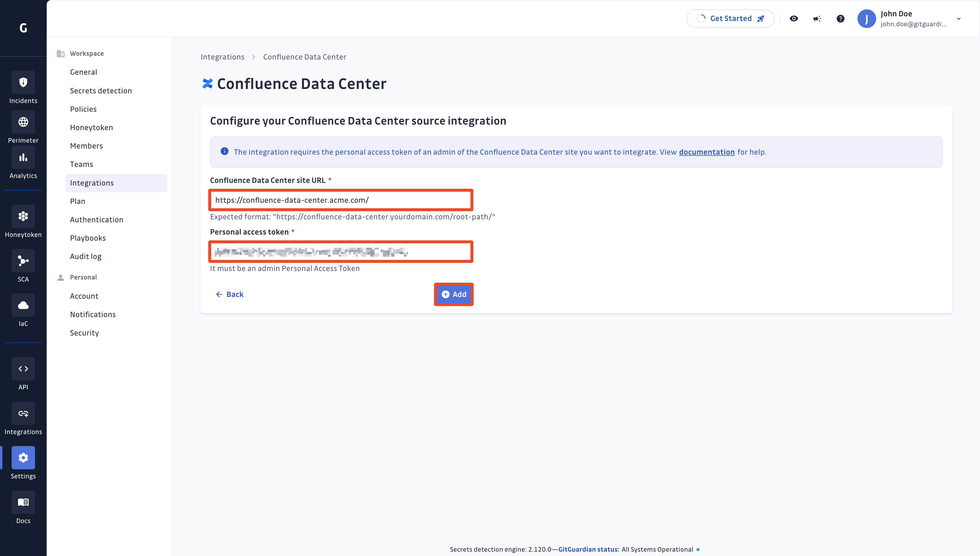The height and width of the screenshot is (556, 980).
Task: Select Integrations in settings menu
Action: click(116, 183)
